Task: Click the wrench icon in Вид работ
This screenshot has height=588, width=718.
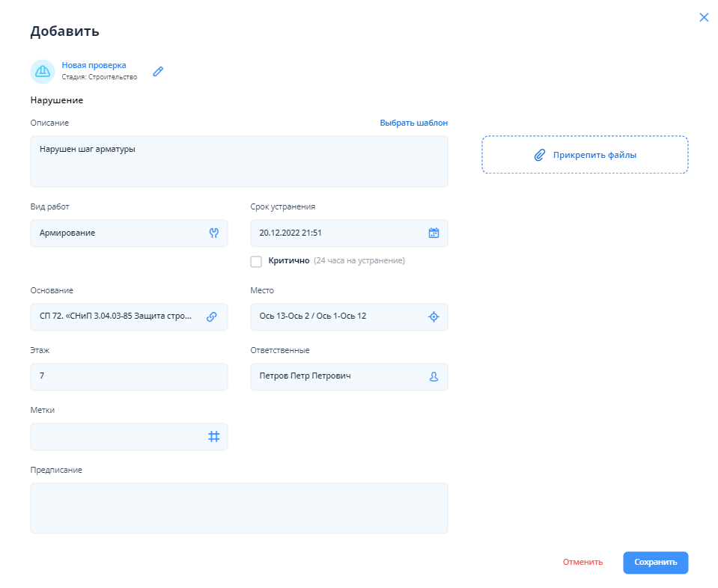Action: 213,233
